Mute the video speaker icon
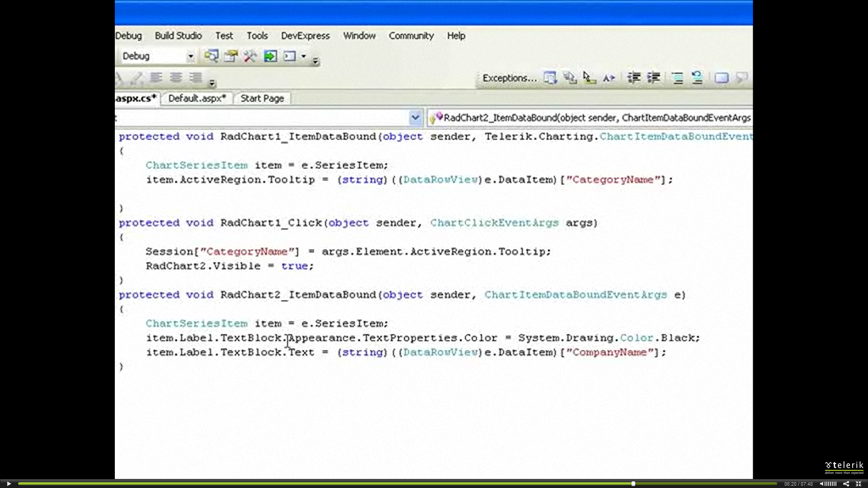The image size is (868, 488). tap(822, 483)
